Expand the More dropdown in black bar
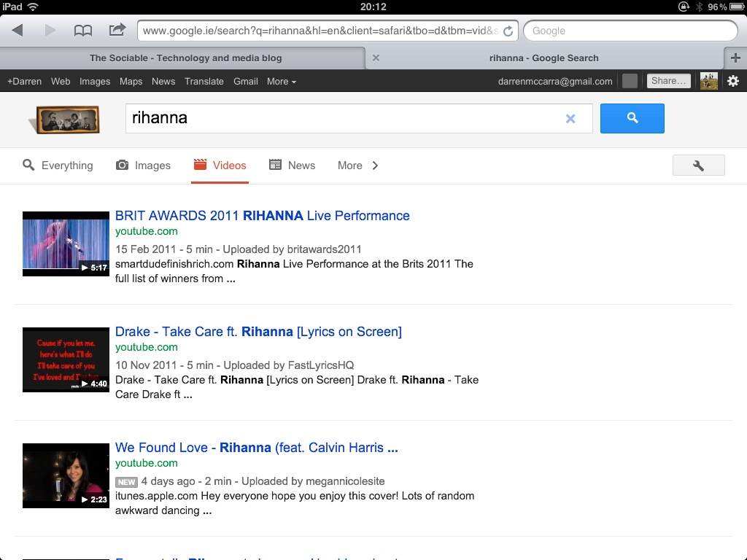Image resolution: width=747 pixels, height=560 pixels. coord(281,81)
